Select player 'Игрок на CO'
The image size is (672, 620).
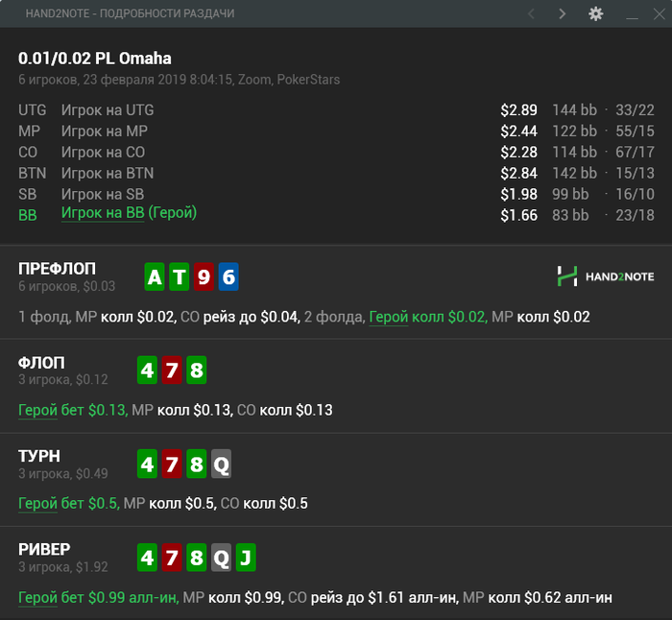pos(104,152)
